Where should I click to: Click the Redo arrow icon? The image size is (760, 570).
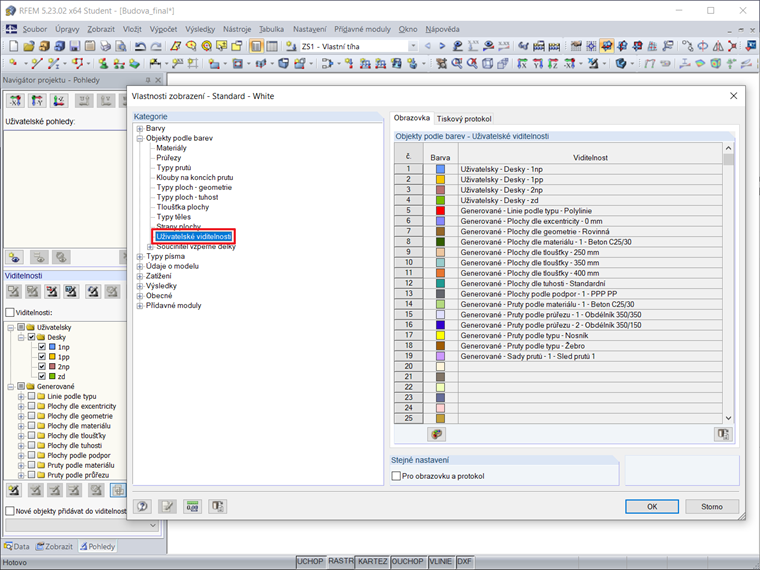pyautogui.click(x=156, y=47)
